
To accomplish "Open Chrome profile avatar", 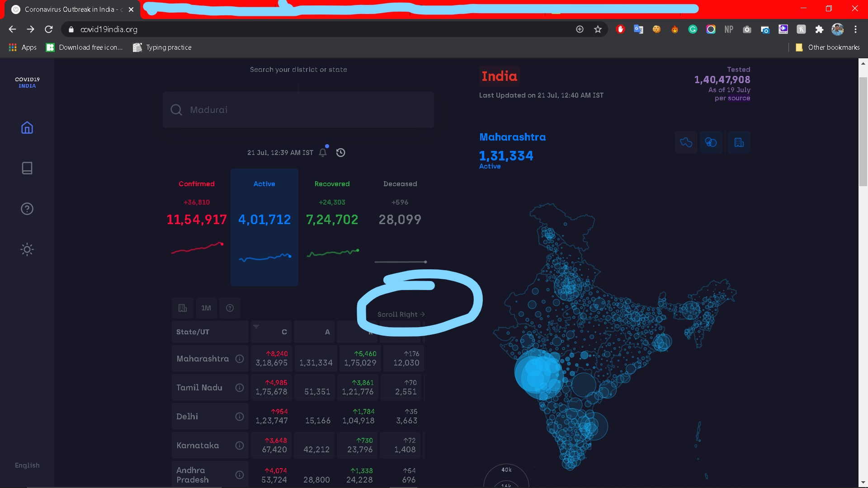I will click(x=837, y=29).
